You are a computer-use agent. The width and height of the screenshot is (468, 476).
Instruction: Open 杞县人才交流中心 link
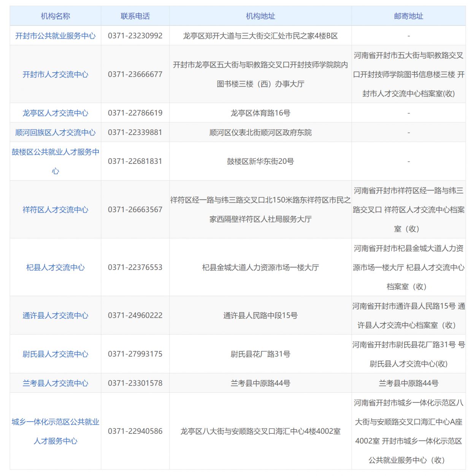56,267
